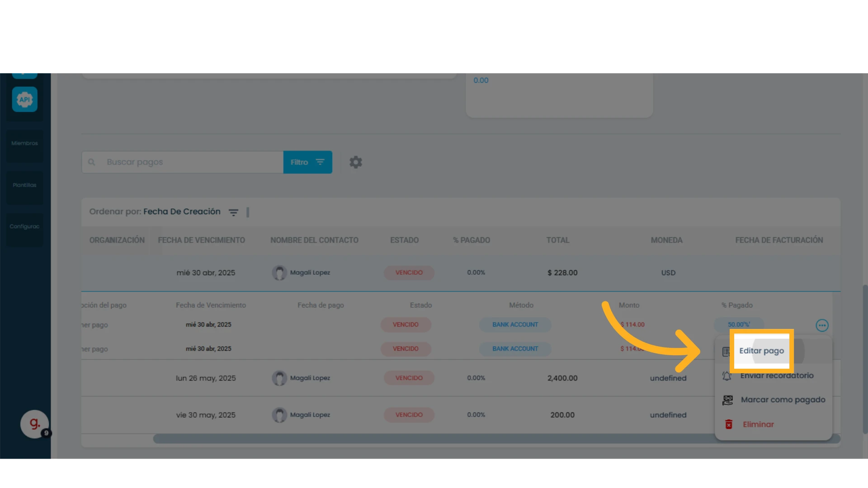The width and height of the screenshot is (868, 488).
Task: Click the Buscar pagos search field
Action: [183, 162]
